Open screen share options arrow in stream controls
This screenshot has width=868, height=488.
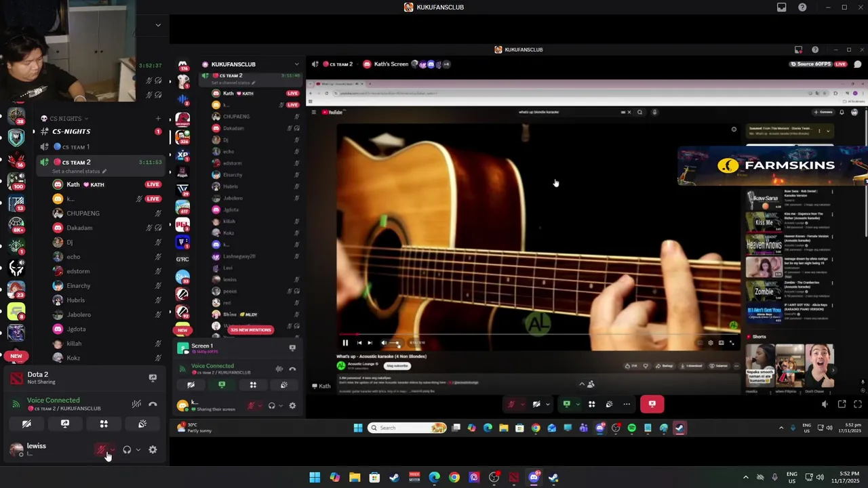coord(578,405)
